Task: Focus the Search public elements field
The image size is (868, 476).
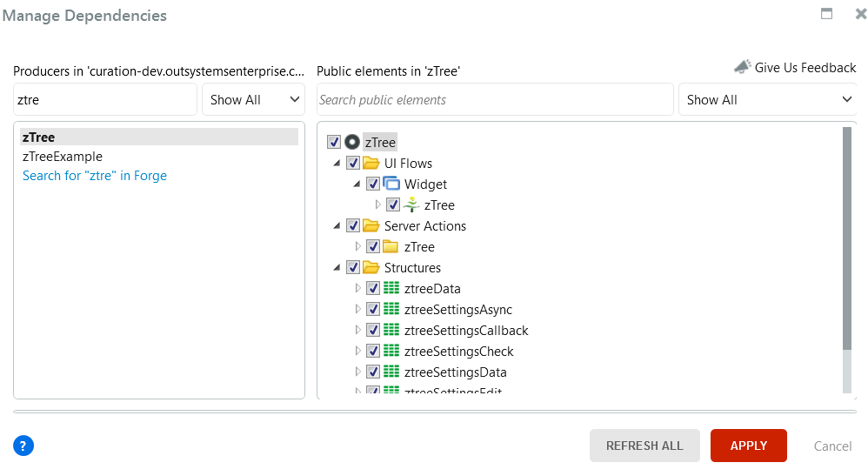Action: pyautogui.click(x=495, y=100)
